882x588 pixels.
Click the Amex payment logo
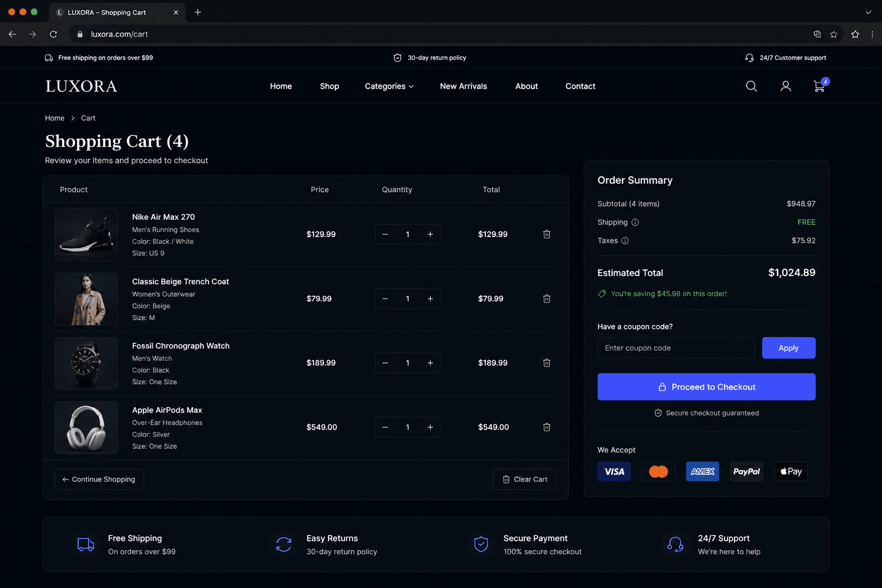click(x=702, y=471)
